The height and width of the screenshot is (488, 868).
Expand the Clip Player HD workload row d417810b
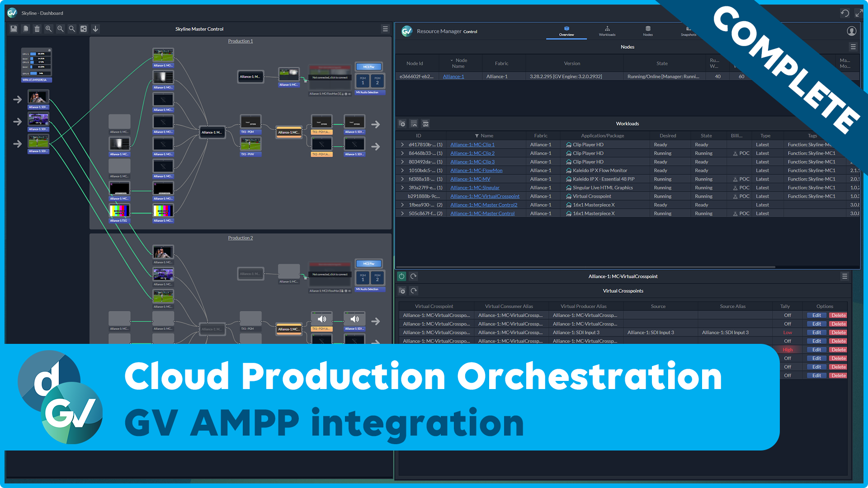click(402, 145)
